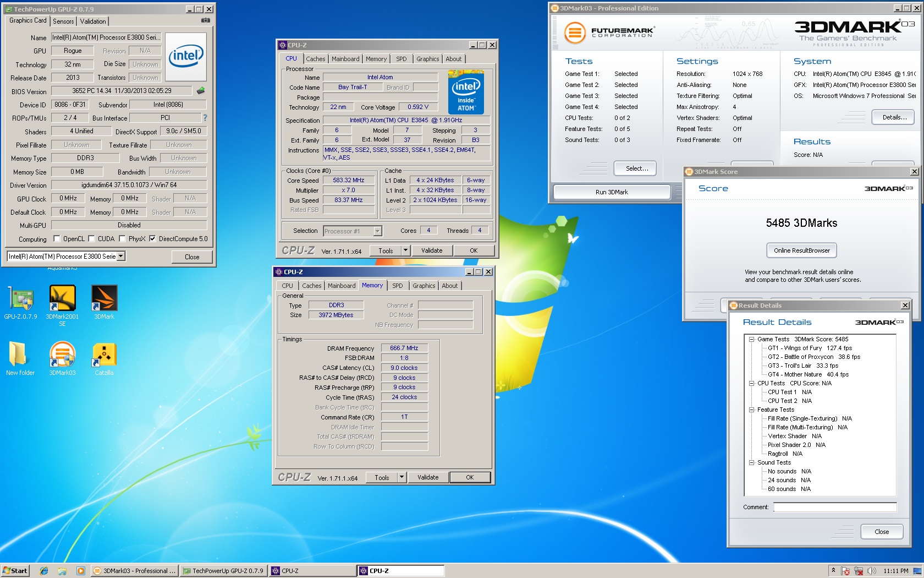Open the GPU selection dropdown in GPU-Z
The height and width of the screenshot is (578, 924).
(121, 256)
